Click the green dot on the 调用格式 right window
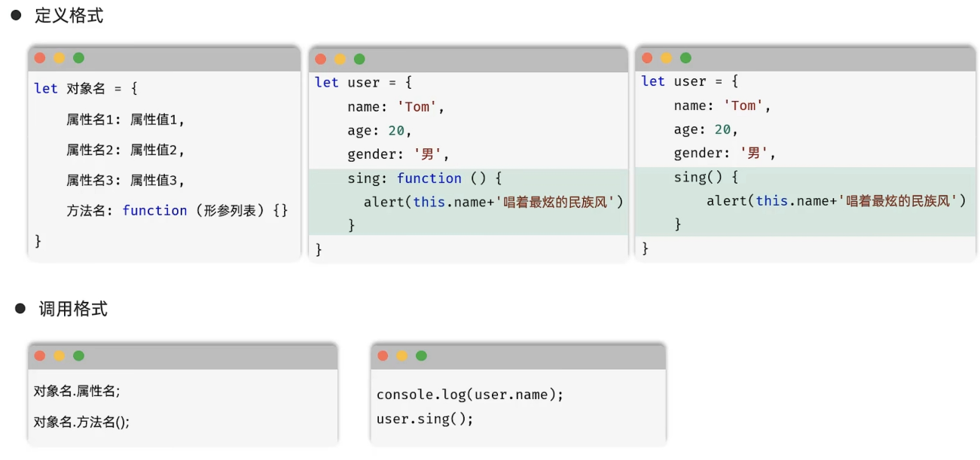The image size is (980, 460). coord(421,355)
